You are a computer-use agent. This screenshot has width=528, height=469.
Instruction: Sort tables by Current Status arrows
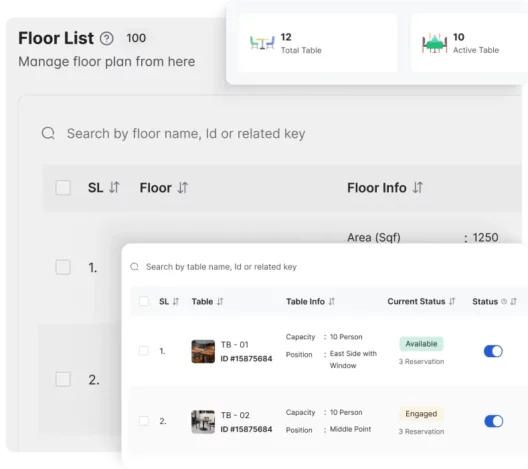[x=452, y=301]
